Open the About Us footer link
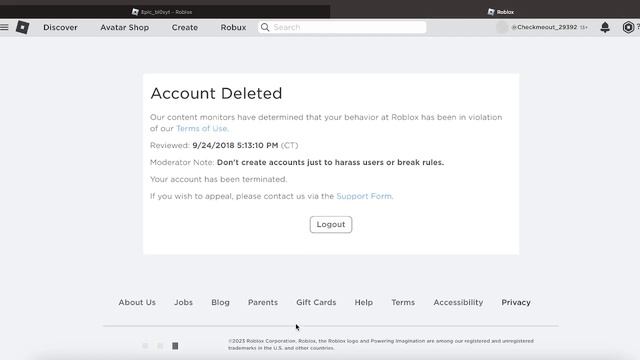Image resolution: width=640 pixels, height=360 pixels. (x=137, y=302)
